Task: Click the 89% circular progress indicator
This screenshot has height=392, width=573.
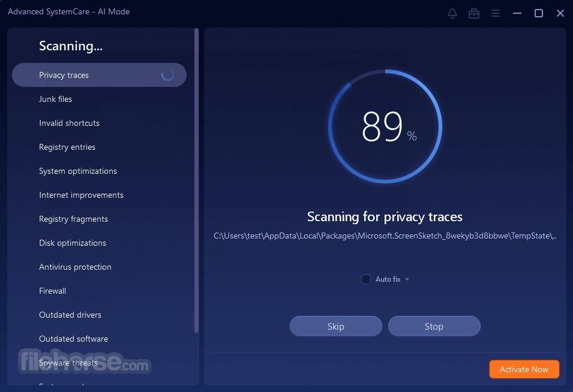Action: point(385,126)
